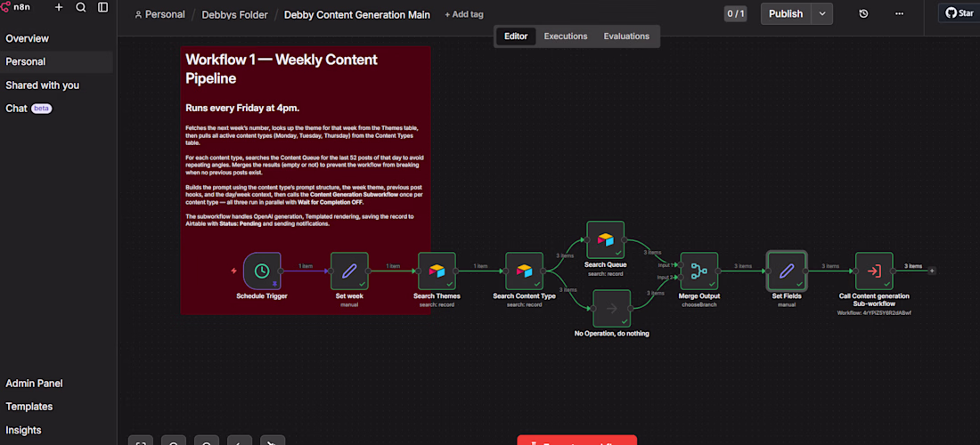Select the Search Queue Airtable node

(606, 239)
